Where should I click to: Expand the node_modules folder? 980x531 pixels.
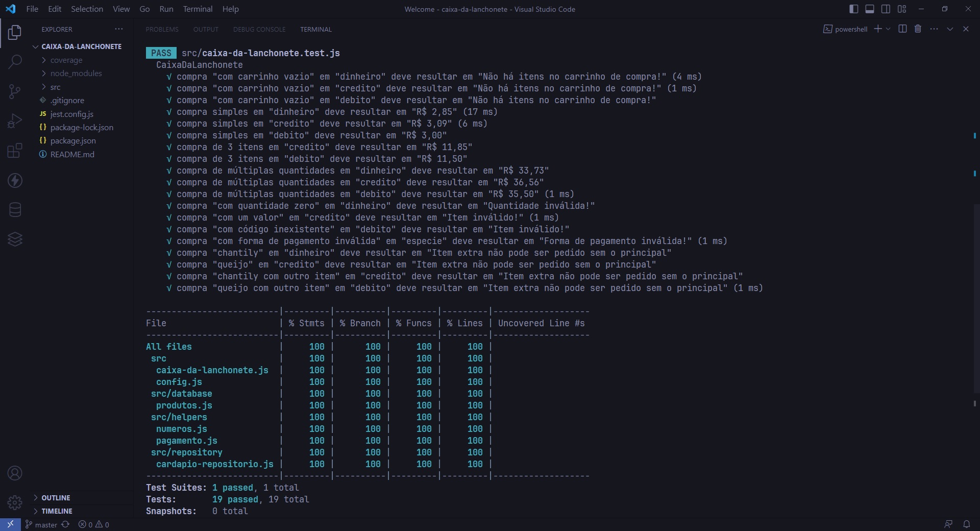pos(82,74)
